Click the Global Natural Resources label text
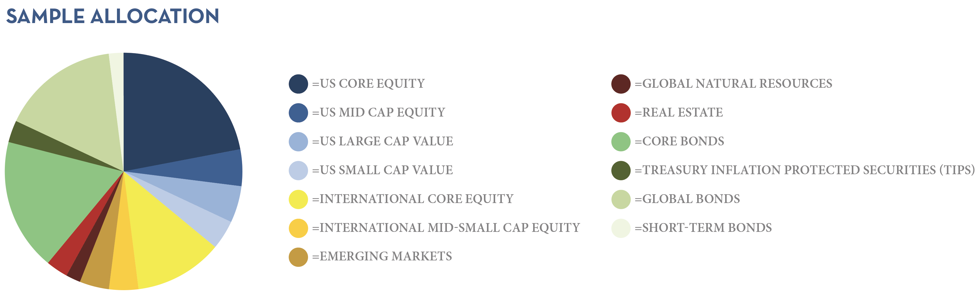Image resolution: width=980 pixels, height=295 pixels. tap(737, 84)
